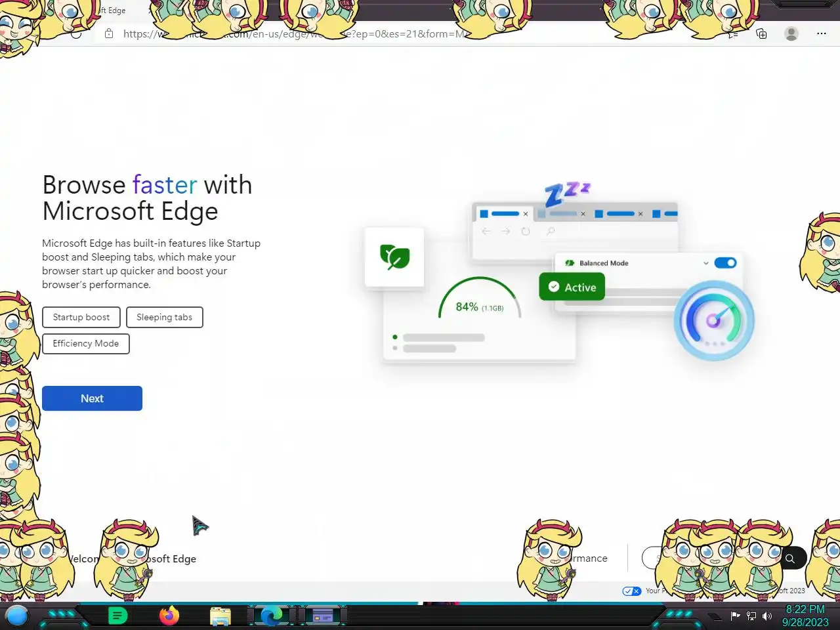The width and height of the screenshot is (840, 630).
Task: View site information via the lock icon
Action: pos(109,33)
